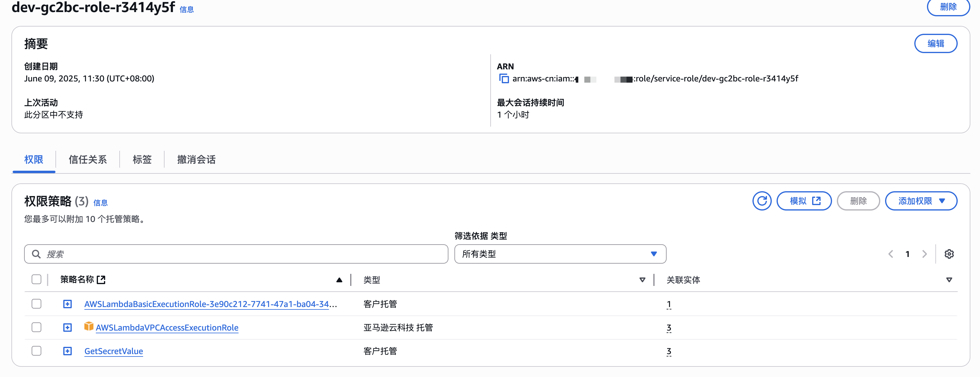This screenshot has width=980, height=377.
Task: Open the 所有类型 filter dropdown
Action: click(560, 254)
